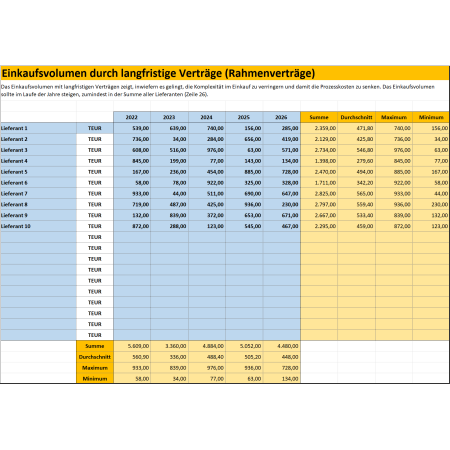Viewport: 450px width, 450px height.
Task: Select the Lieferant 1 name cell
Action: pyautogui.click(x=38, y=128)
